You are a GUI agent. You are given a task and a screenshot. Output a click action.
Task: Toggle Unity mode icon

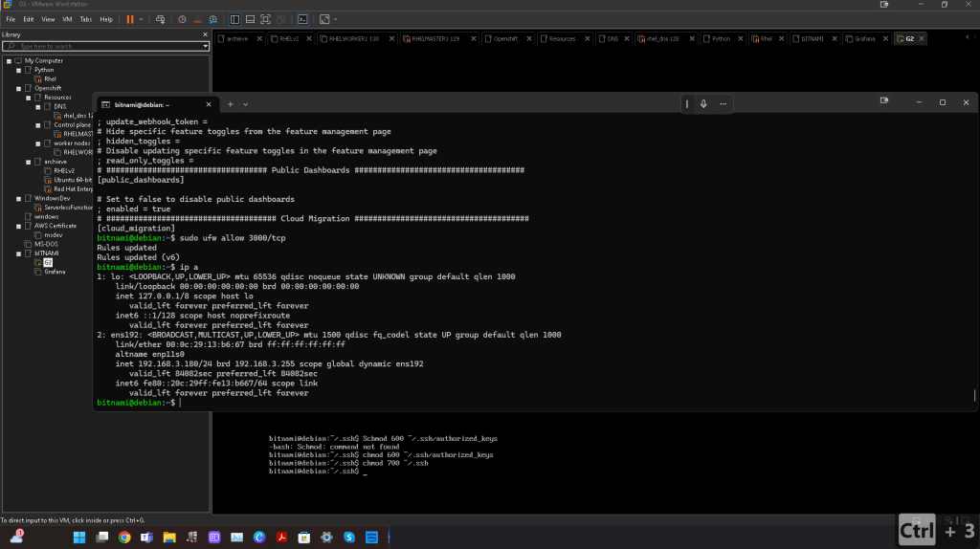tap(281, 19)
